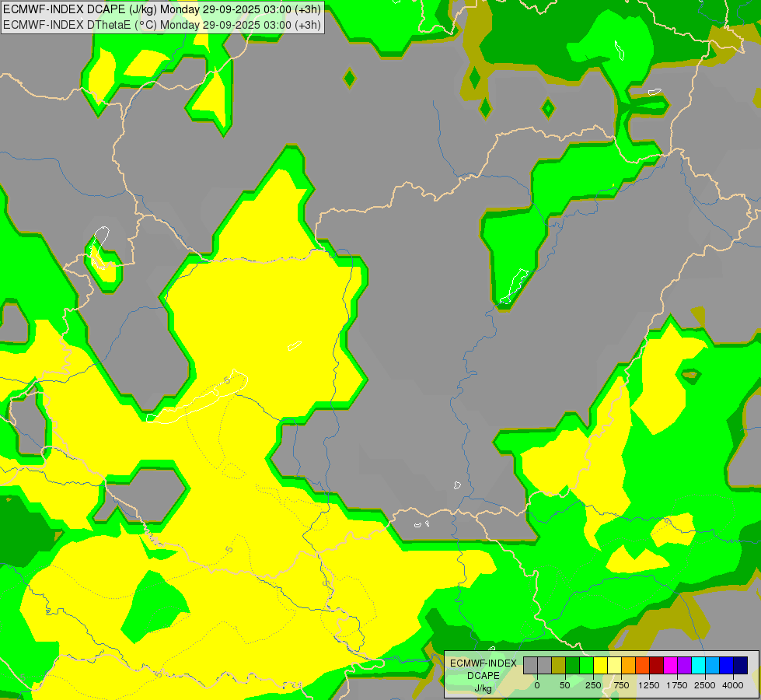Click the dark red swatch after 1250
The image size is (761, 700).
pos(657,665)
